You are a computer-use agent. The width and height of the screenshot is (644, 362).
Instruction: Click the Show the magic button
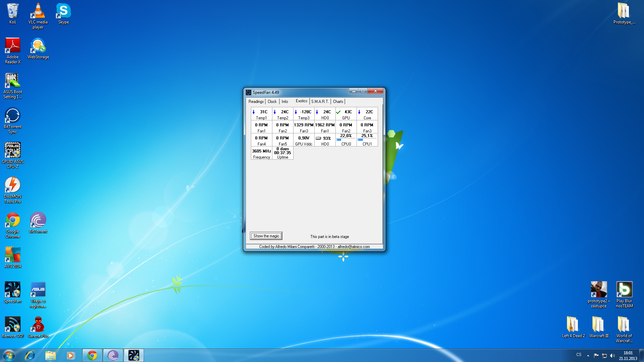coord(266,236)
